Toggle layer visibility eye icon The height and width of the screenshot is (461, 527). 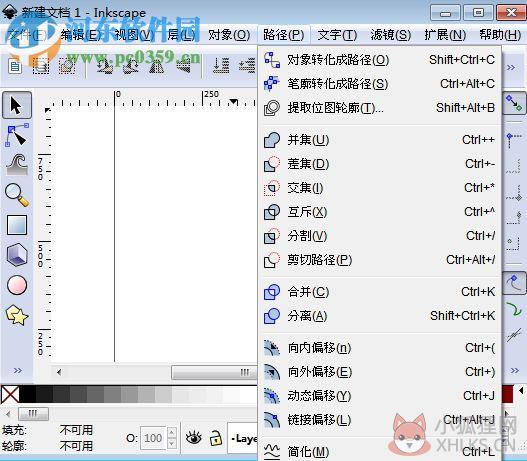click(x=194, y=438)
